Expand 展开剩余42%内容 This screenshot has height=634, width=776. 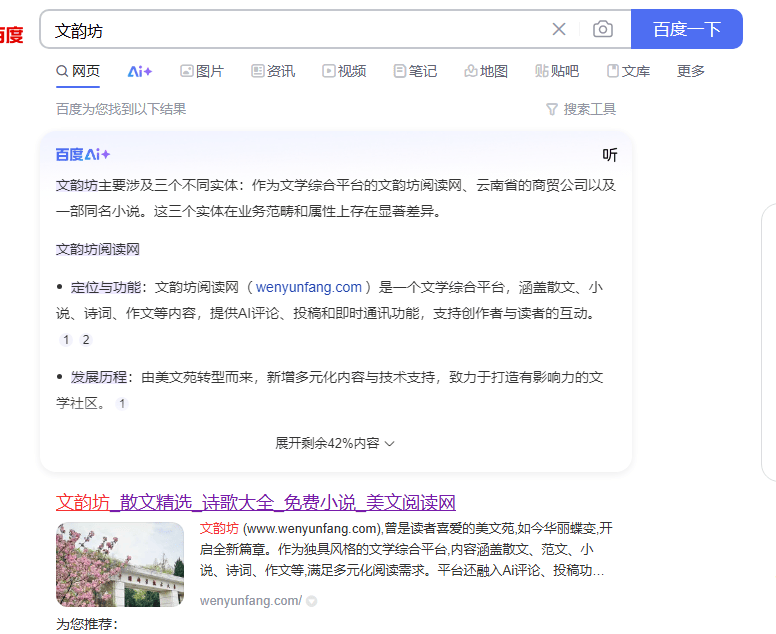click(335, 443)
